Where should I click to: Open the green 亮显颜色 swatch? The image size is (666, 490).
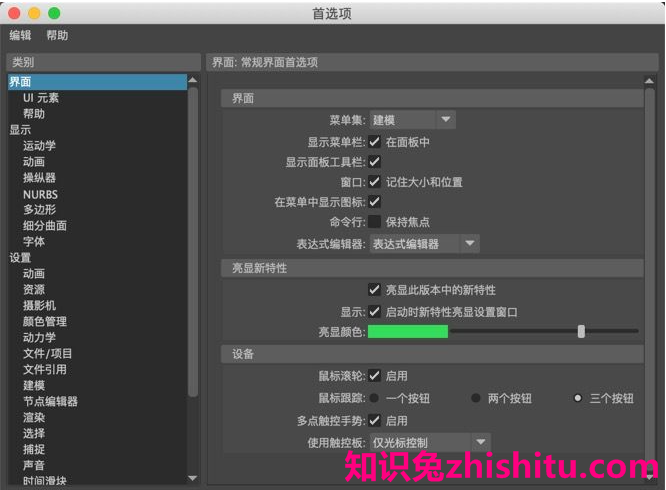[408, 332]
